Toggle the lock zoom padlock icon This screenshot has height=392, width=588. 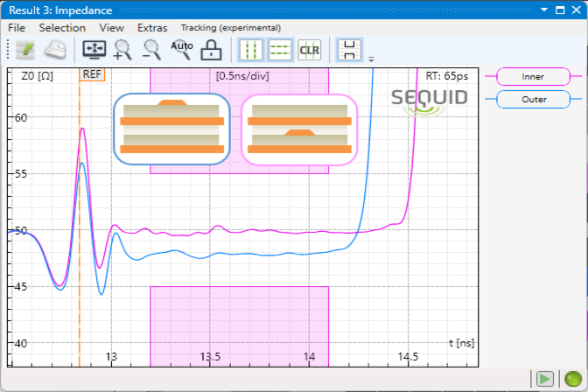pyautogui.click(x=210, y=50)
